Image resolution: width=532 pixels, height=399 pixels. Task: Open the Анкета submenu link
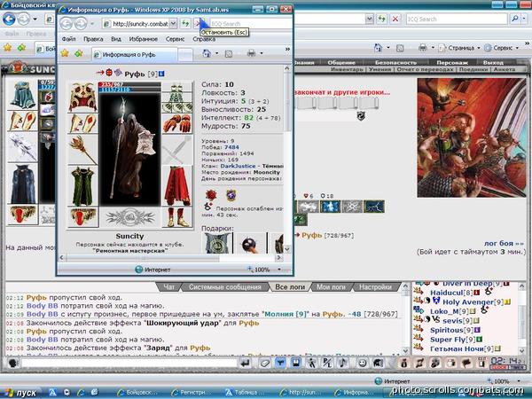(x=505, y=69)
